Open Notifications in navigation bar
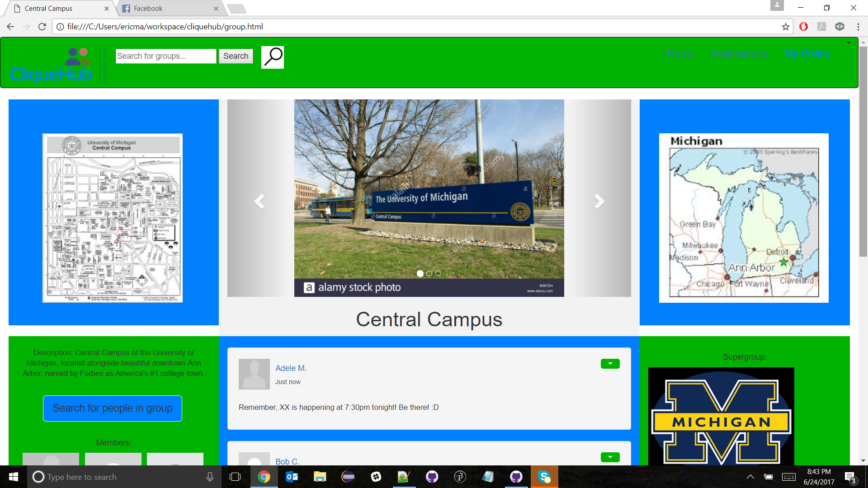868x488 pixels. tap(739, 53)
